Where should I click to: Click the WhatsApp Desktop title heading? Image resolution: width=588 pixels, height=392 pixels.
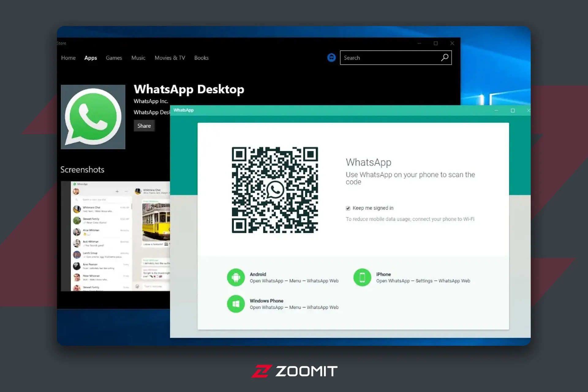189,89
